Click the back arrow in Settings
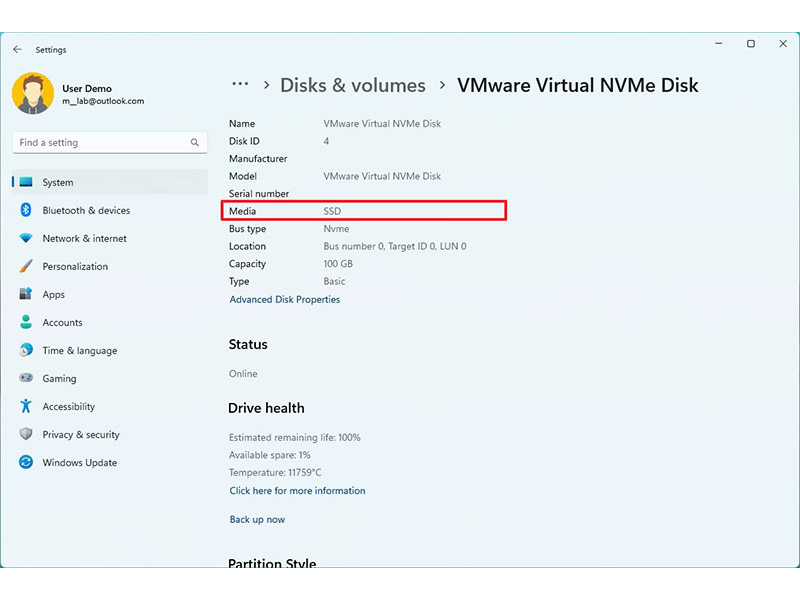 point(17,49)
